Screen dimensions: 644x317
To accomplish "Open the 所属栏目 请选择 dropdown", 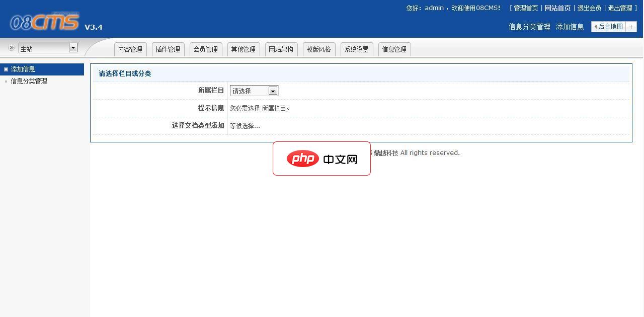I will (x=254, y=91).
